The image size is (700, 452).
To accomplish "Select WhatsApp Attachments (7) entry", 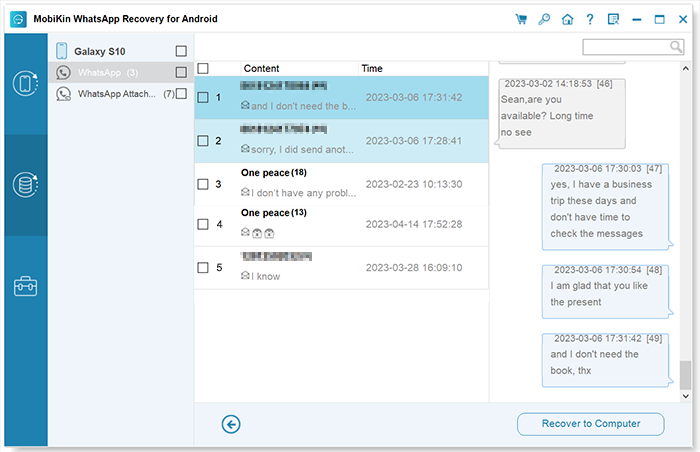I will (x=121, y=94).
